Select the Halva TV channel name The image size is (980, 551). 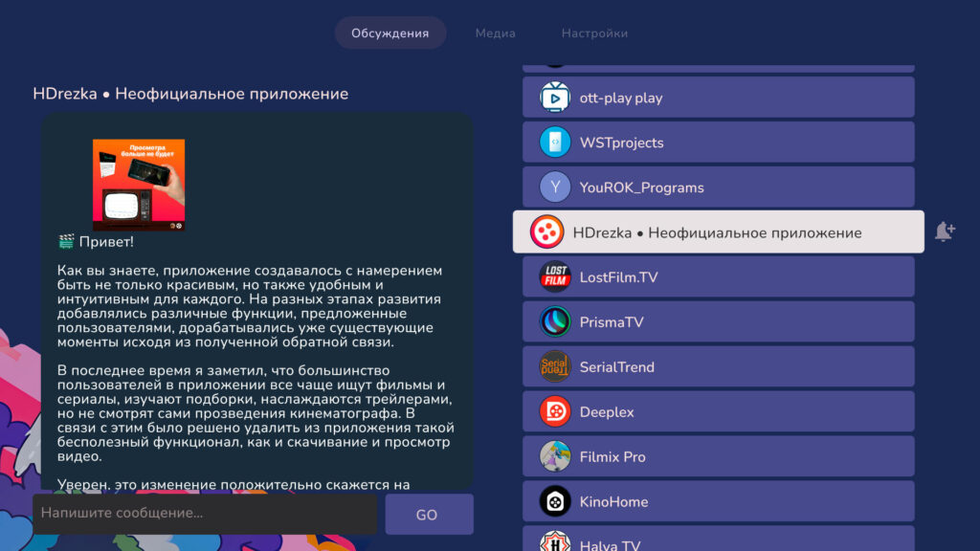pos(610,544)
